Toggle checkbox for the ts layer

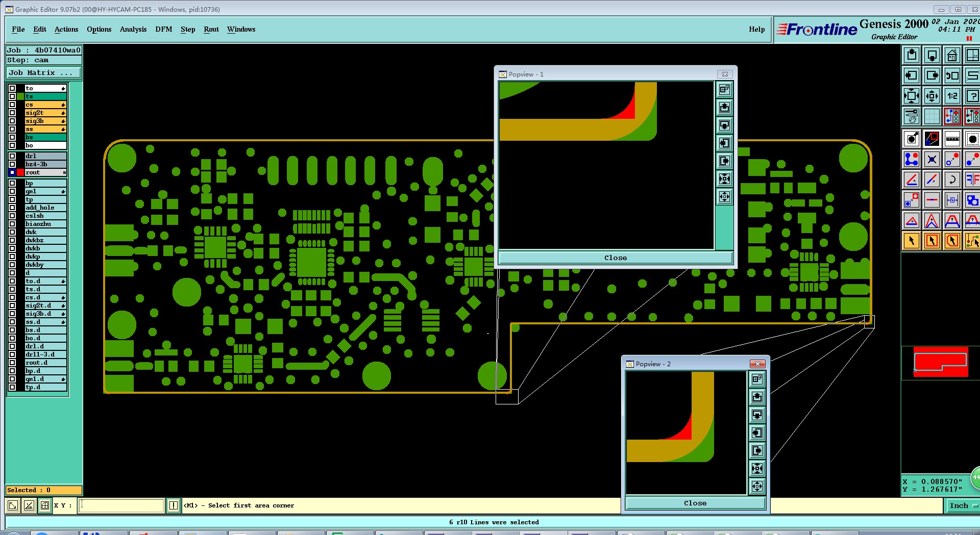click(12, 96)
